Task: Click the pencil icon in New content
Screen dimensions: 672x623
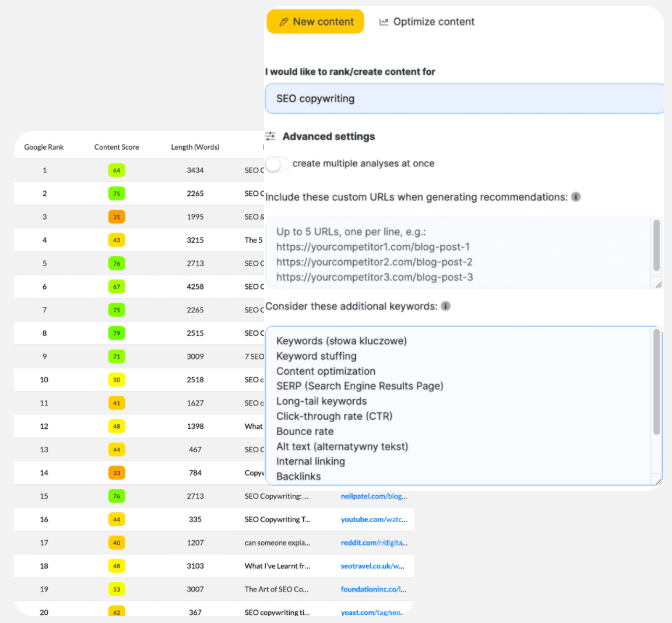Action: point(285,22)
